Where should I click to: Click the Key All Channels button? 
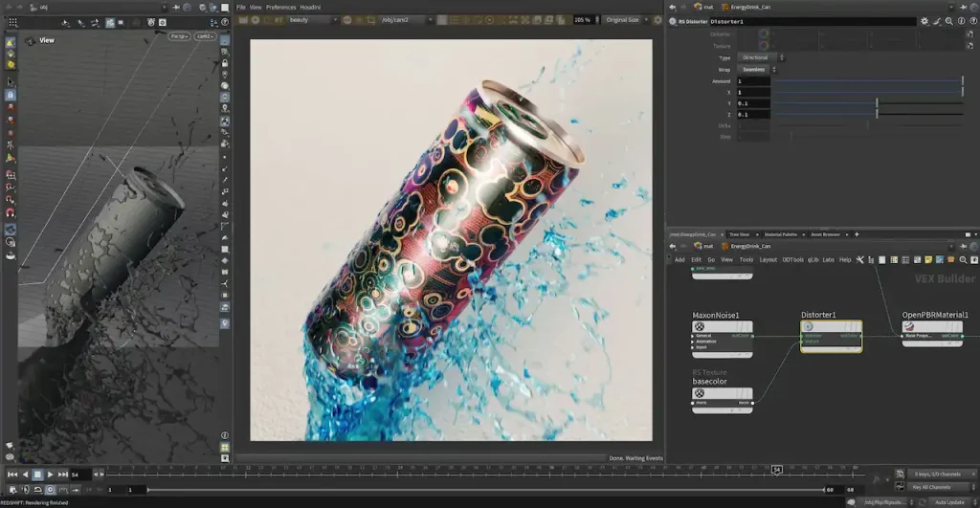pyautogui.click(x=931, y=487)
